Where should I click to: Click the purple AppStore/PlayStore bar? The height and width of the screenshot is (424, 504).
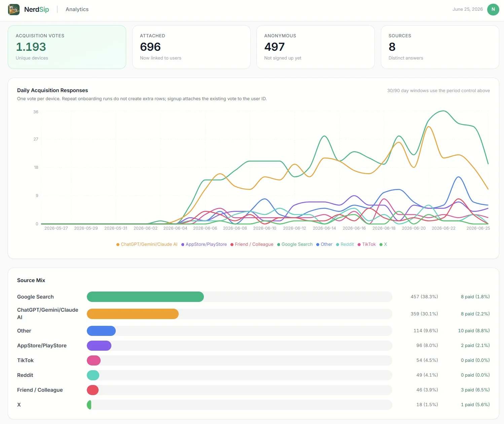[x=99, y=346]
